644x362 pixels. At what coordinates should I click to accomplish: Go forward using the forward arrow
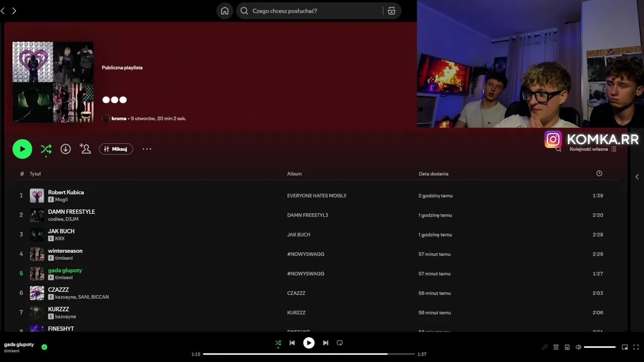[x=14, y=11]
